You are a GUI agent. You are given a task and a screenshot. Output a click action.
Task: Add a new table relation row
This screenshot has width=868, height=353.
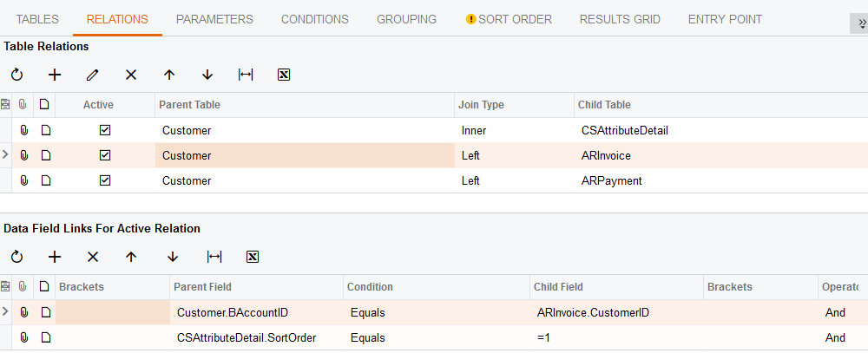55,75
